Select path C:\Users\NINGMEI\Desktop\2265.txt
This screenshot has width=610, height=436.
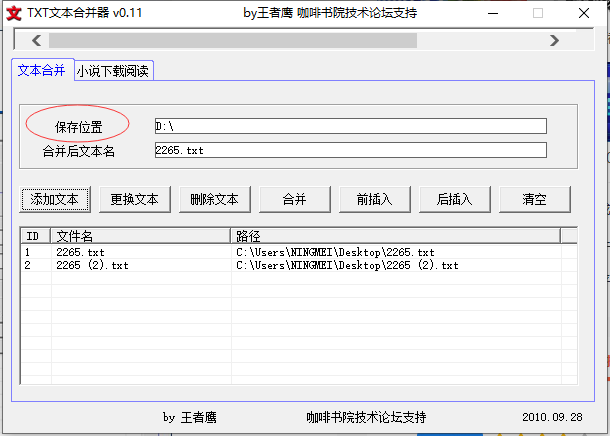click(x=335, y=252)
